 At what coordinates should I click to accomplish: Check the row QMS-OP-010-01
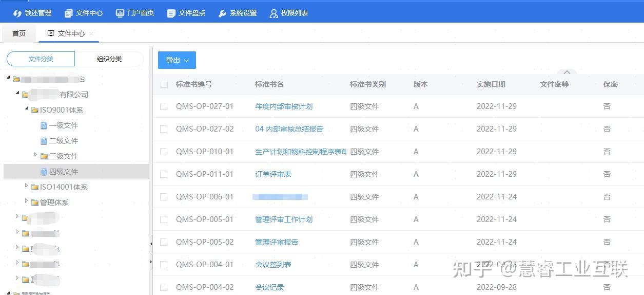164,152
